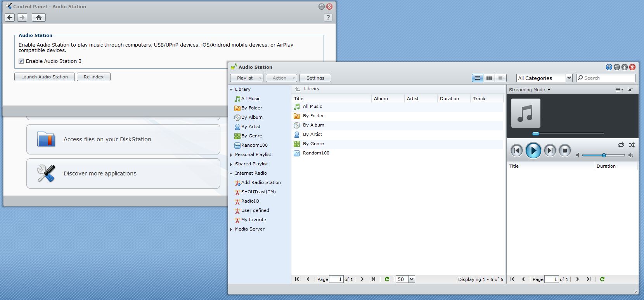Open the Action dropdown menu
Viewport: 644px width, 300px height.
click(x=282, y=78)
